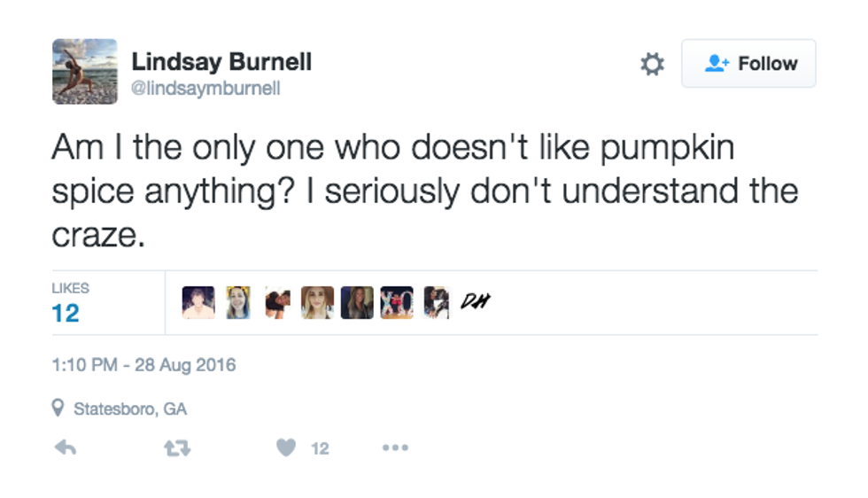Click the Lindsay Burnell display name

tap(221, 62)
